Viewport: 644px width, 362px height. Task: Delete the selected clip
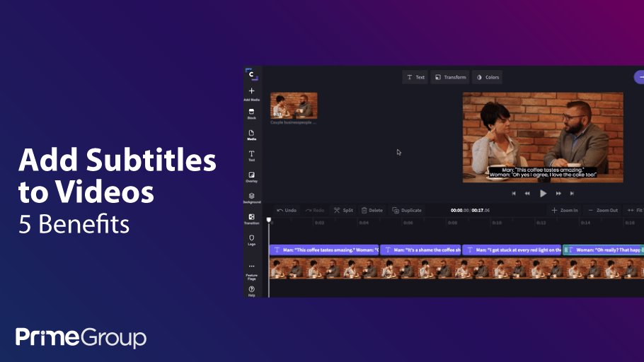(x=372, y=210)
